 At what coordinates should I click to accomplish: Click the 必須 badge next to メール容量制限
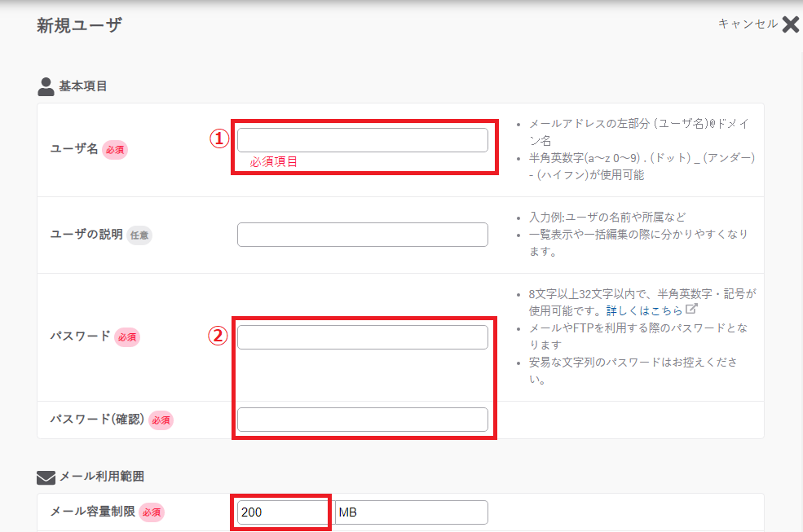[152, 512]
